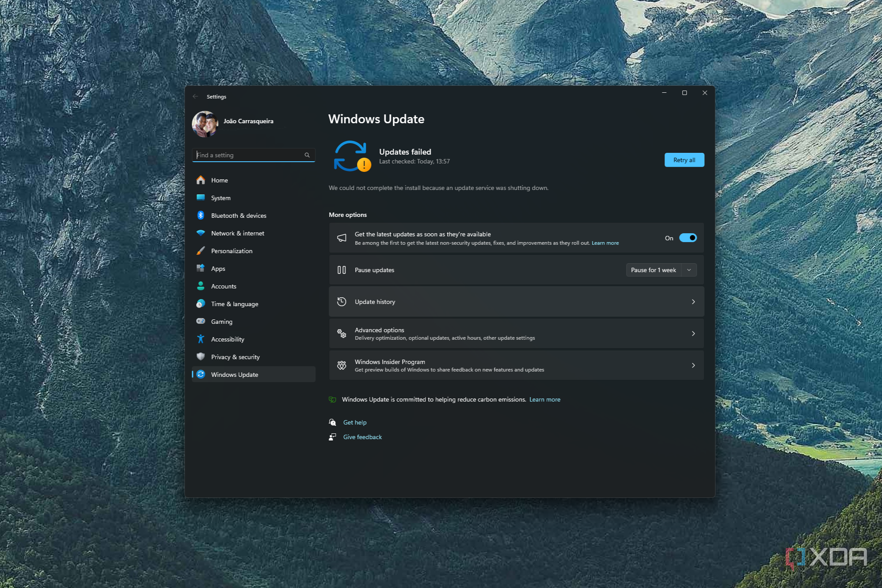This screenshot has height=588, width=882.
Task: Click the user profile picture
Action: click(x=205, y=124)
